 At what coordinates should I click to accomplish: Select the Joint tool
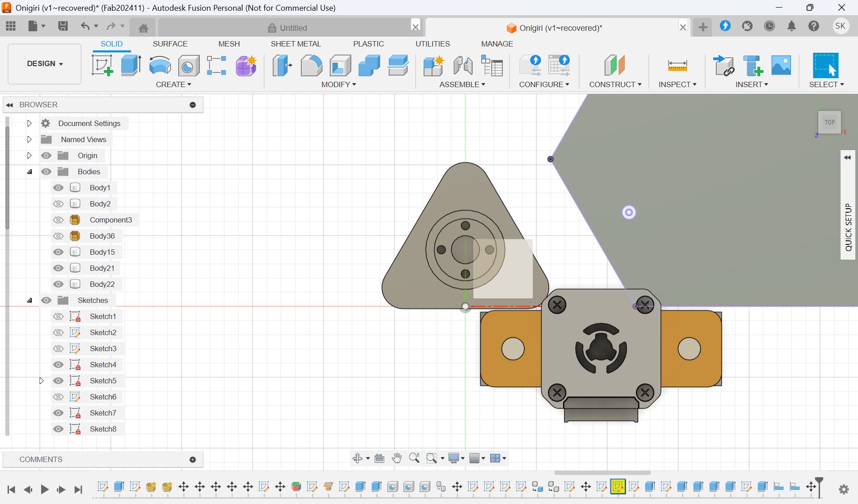point(463,65)
